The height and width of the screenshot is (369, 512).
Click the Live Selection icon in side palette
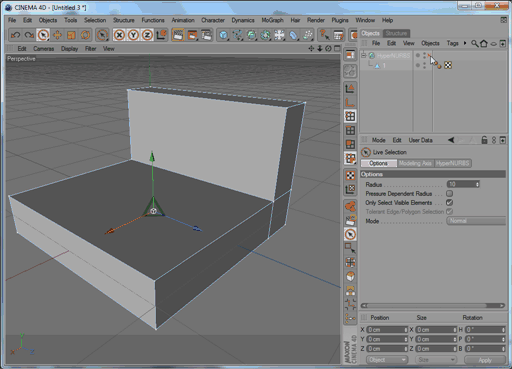[350, 234]
